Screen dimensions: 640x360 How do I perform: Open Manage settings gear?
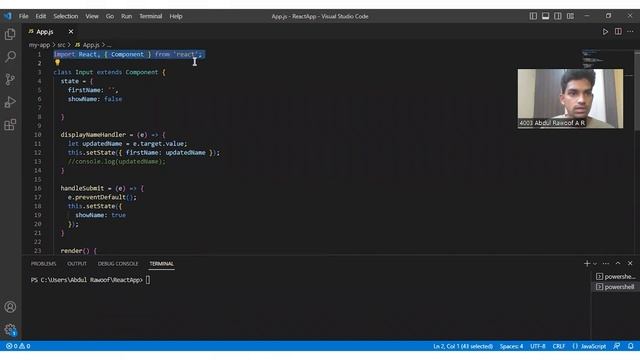10,329
